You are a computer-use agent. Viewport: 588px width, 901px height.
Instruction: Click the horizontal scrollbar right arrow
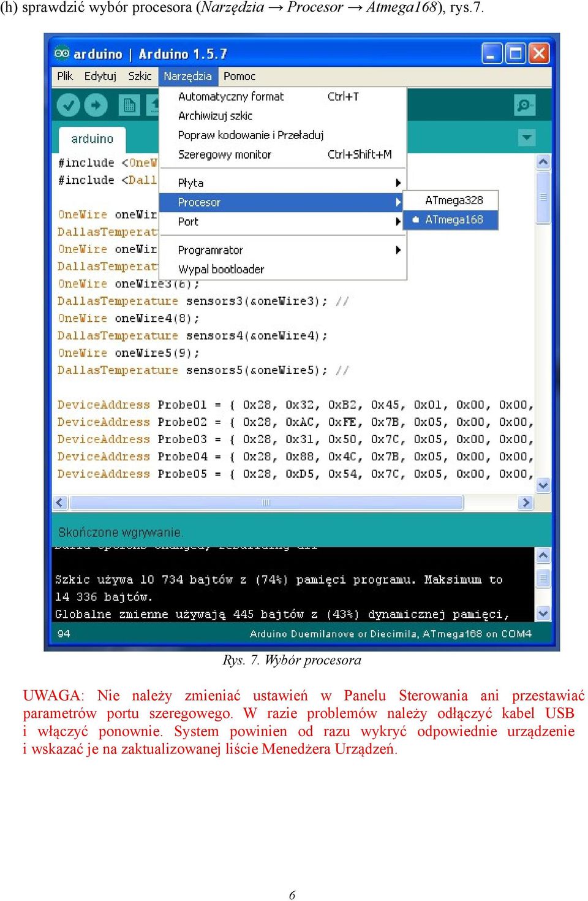click(x=525, y=503)
